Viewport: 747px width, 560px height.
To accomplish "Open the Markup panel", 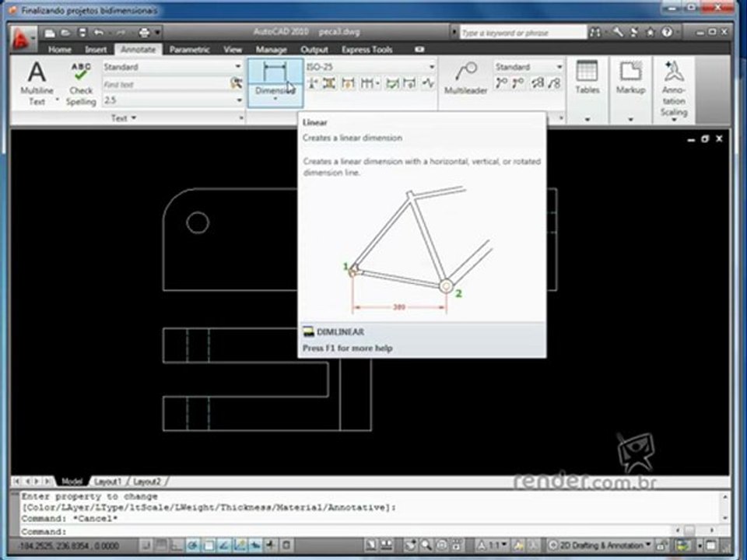I will (x=630, y=89).
